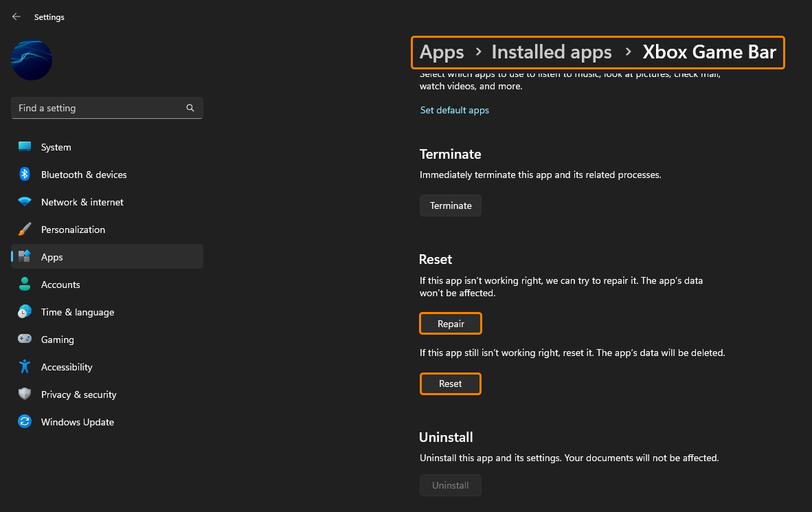Click text 'Uninstall this app and its settings'

coord(490,458)
